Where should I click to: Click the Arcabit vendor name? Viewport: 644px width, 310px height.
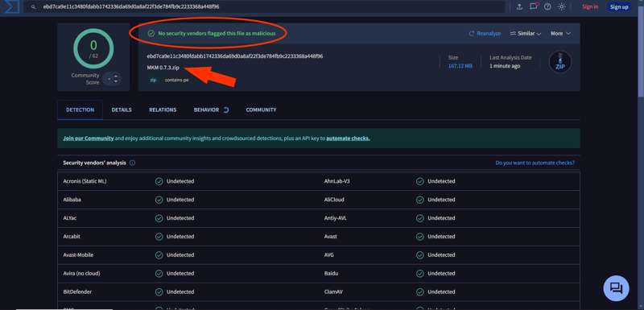point(72,237)
